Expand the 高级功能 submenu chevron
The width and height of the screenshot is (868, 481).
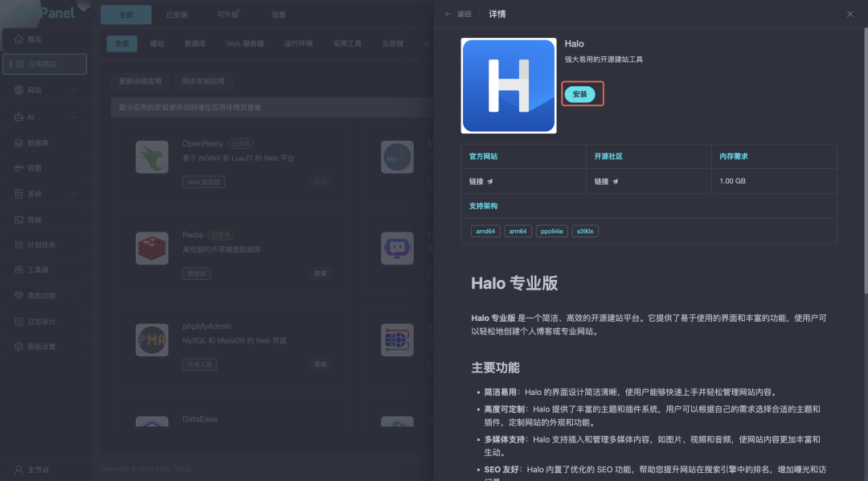74,296
